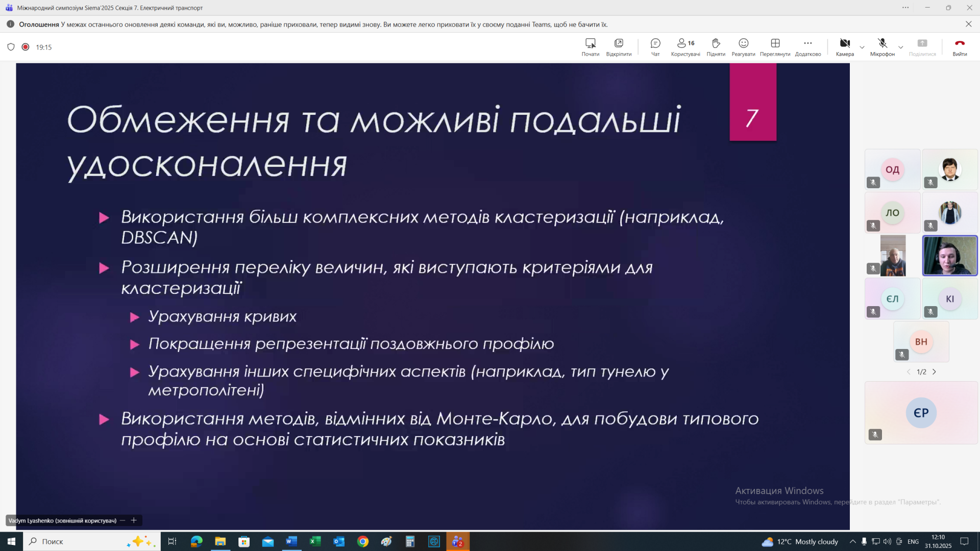Open the participants list (Користувачі)
Image resolution: width=980 pixels, height=551 pixels.
[x=685, y=46]
